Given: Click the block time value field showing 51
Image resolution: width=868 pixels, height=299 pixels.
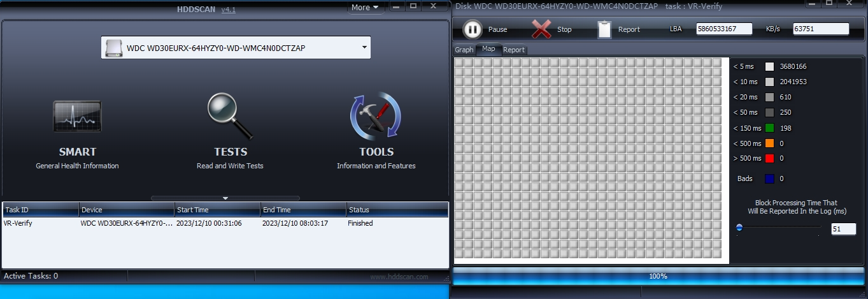Looking at the screenshot, I should point(844,229).
